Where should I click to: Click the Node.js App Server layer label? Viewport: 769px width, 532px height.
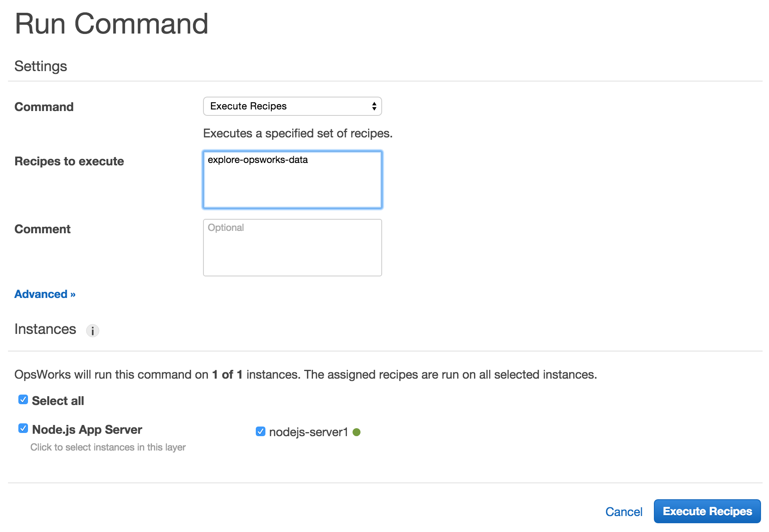(87, 430)
